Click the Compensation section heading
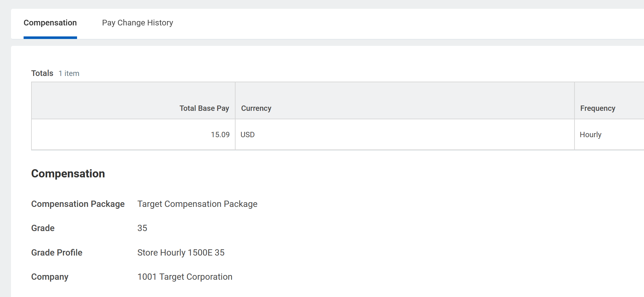This screenshot has height=297, width=644. [x=68, y=174]
